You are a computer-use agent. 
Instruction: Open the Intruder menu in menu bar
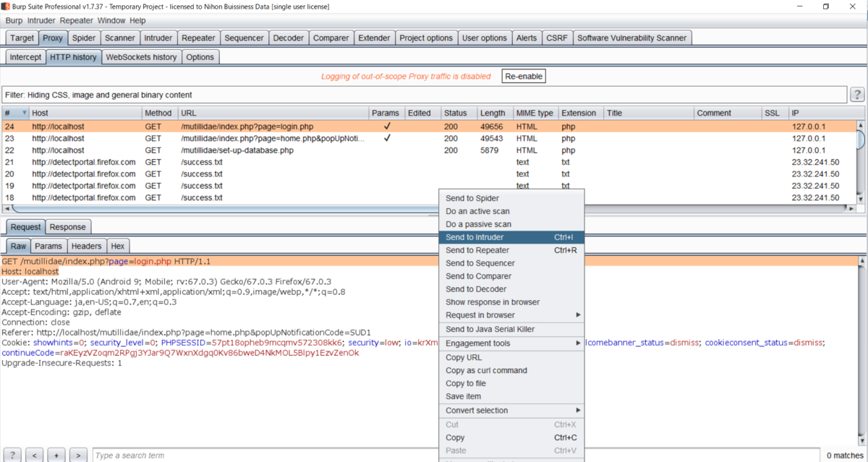41,21
